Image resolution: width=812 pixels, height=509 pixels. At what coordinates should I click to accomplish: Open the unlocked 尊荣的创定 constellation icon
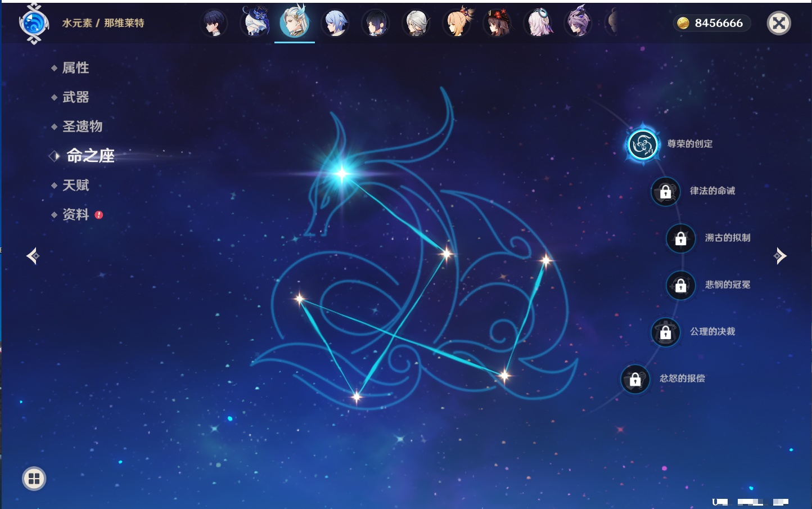coord(642,145)
